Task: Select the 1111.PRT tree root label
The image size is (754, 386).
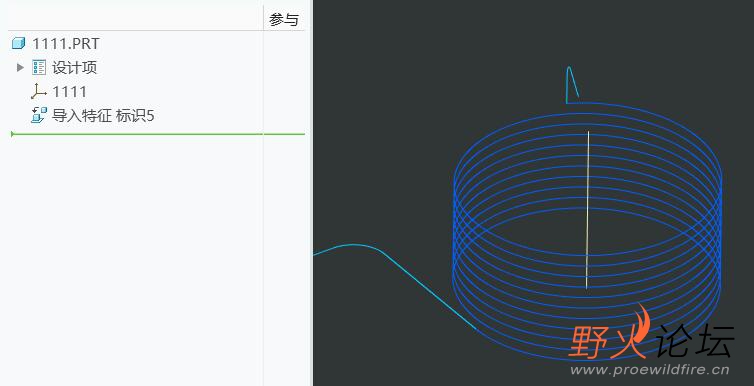Action: (66, 44)
